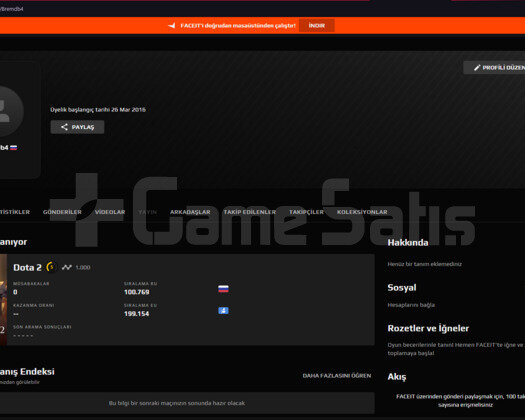Click the flag next to the username
Screen dimensions: 525x420
pos(13,148)
